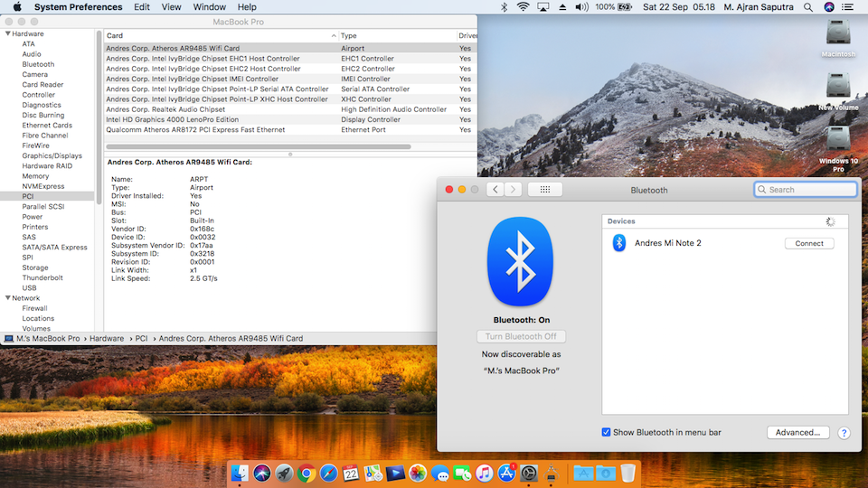Screen dimensions: 868x488
Task: Open Google Chrome from the dock
Action: (x=307, y=473)
